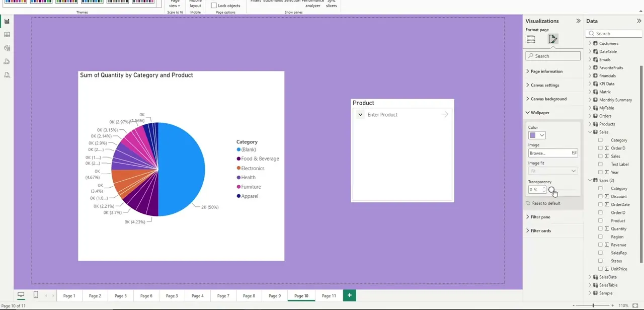Open the Image fit dropdown

[553, 171]
